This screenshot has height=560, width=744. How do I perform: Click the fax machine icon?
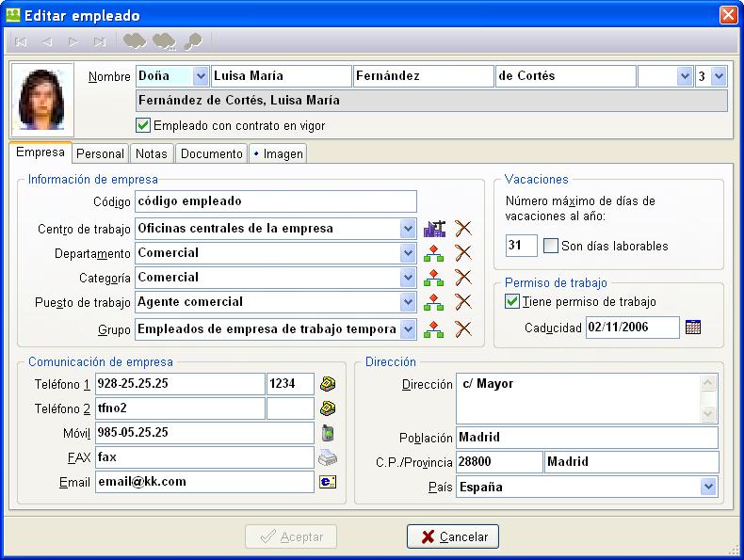click(328, 458)
